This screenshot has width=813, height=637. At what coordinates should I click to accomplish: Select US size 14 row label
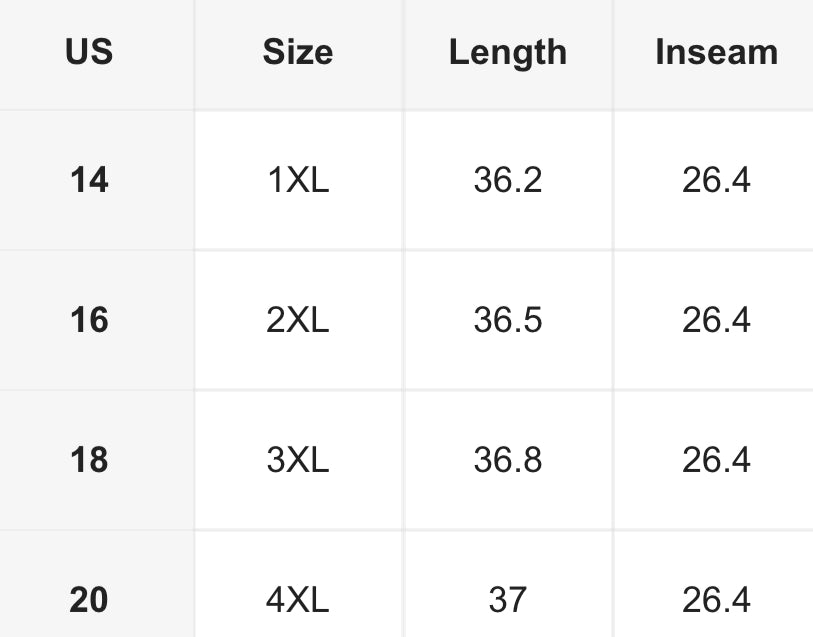pos(89,180)
